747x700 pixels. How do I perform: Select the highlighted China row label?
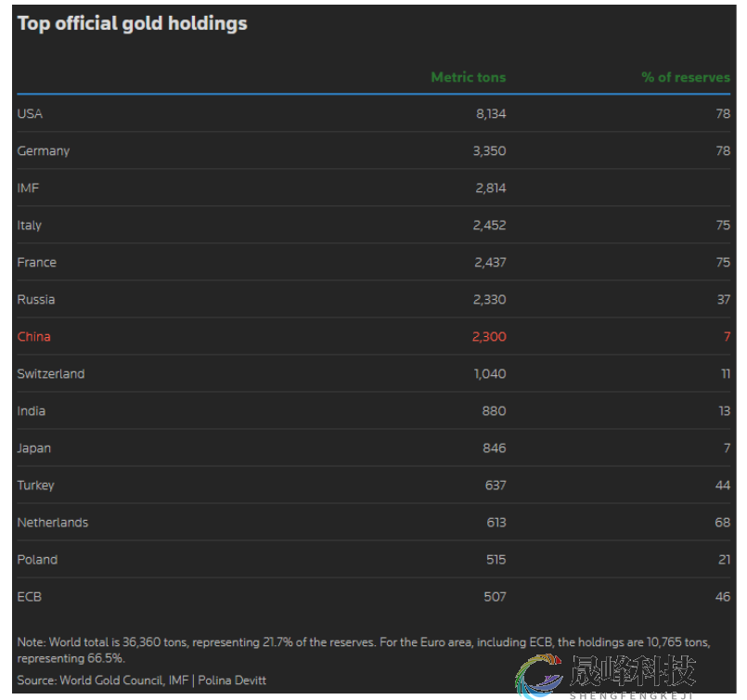click(33, 336)
